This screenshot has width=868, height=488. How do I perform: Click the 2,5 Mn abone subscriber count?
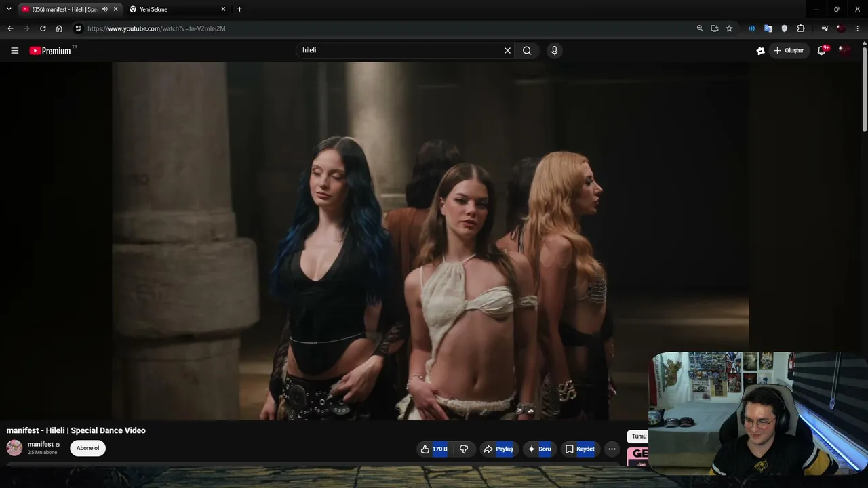pyautogui.click(x=42, y=453)
